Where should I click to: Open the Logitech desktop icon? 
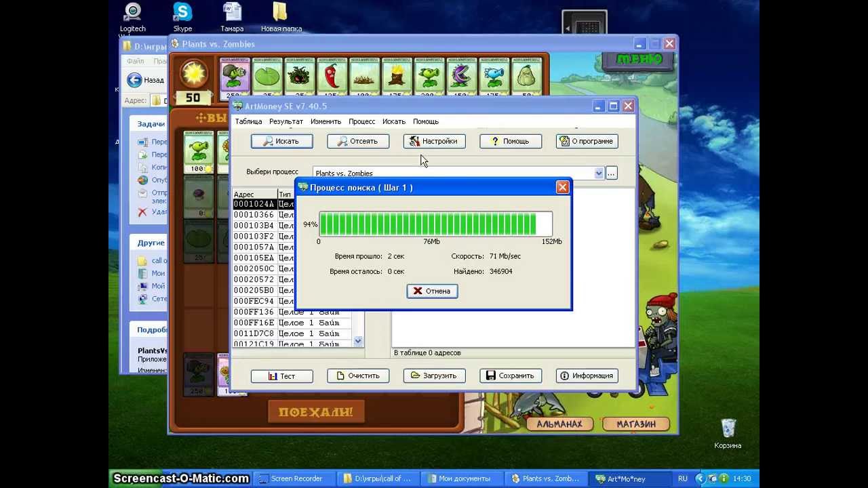(133, 18)
